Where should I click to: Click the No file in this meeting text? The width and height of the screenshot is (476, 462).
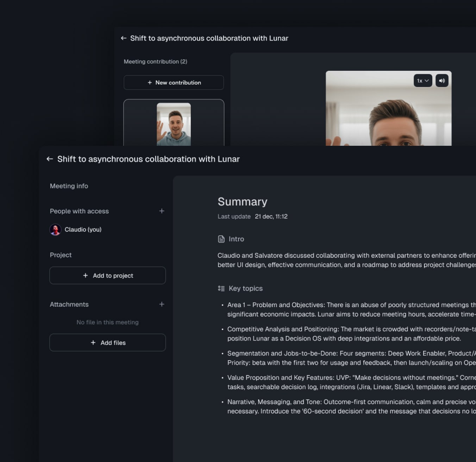107,322
